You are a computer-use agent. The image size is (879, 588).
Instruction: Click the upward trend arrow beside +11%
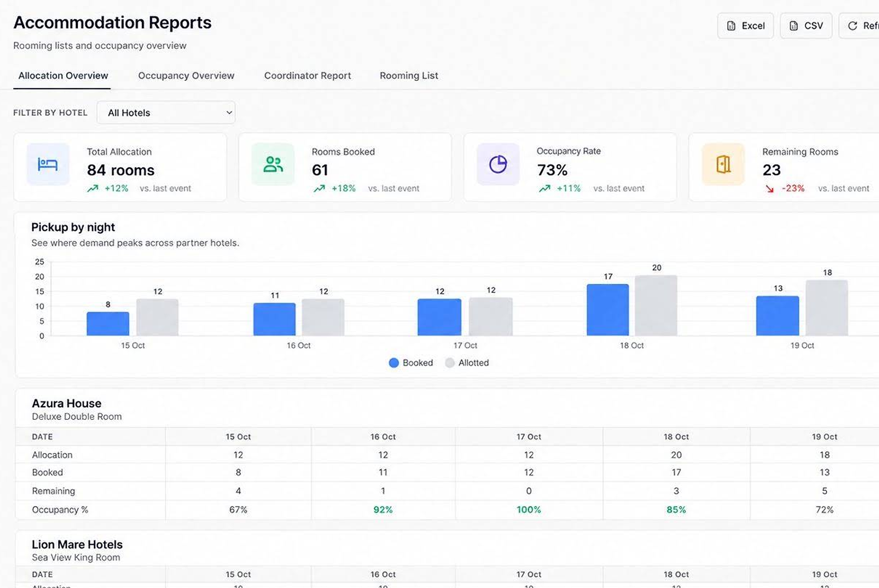[x=545, y=188]
